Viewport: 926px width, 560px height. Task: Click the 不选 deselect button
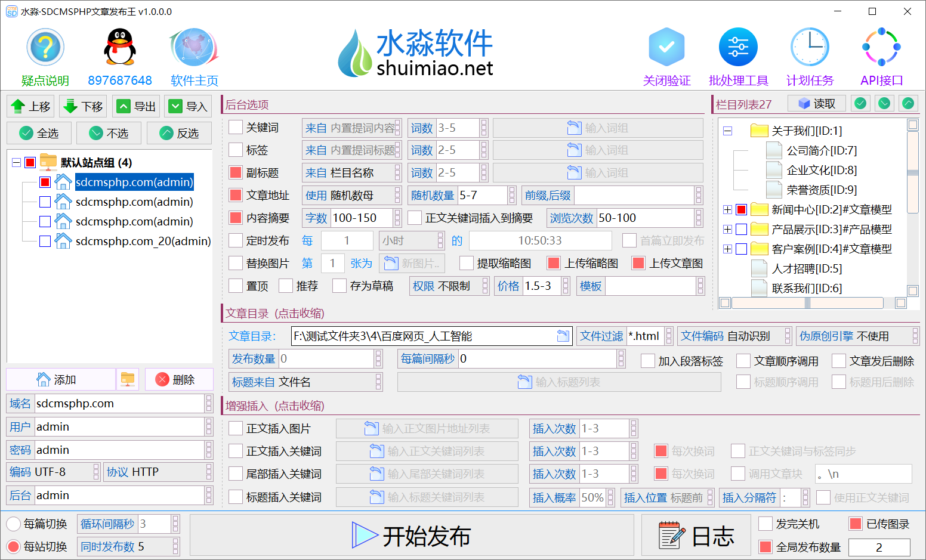point(109,133)
